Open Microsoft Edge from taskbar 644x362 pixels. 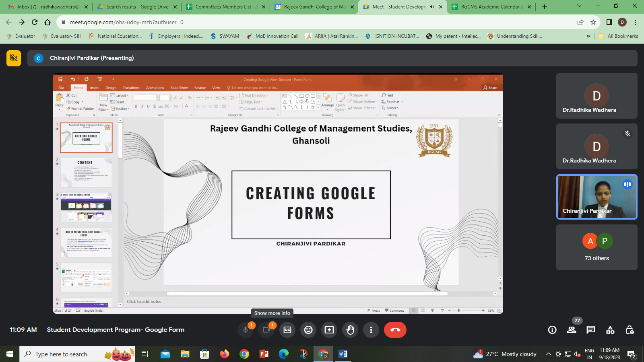coord(284,354)
